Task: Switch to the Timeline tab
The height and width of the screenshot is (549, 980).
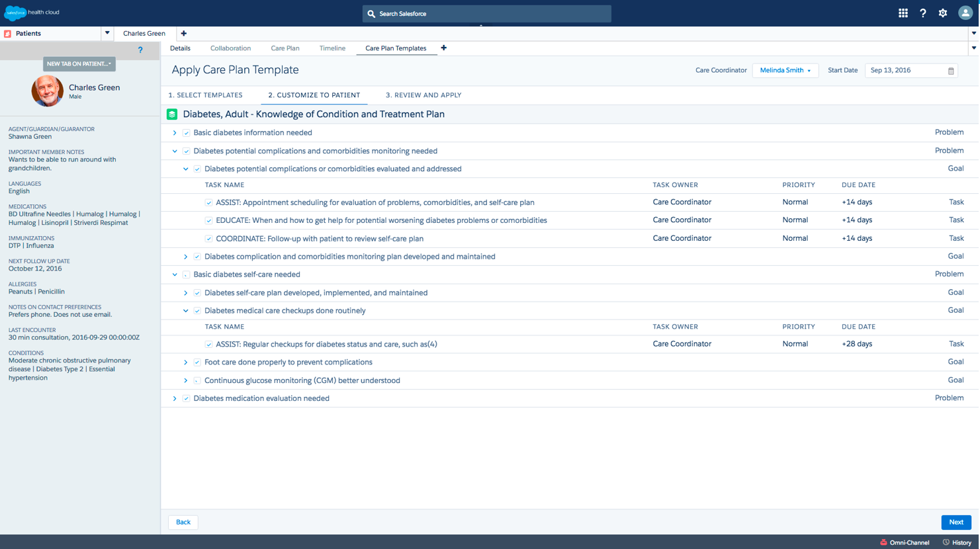Action: tap(332, 48)
